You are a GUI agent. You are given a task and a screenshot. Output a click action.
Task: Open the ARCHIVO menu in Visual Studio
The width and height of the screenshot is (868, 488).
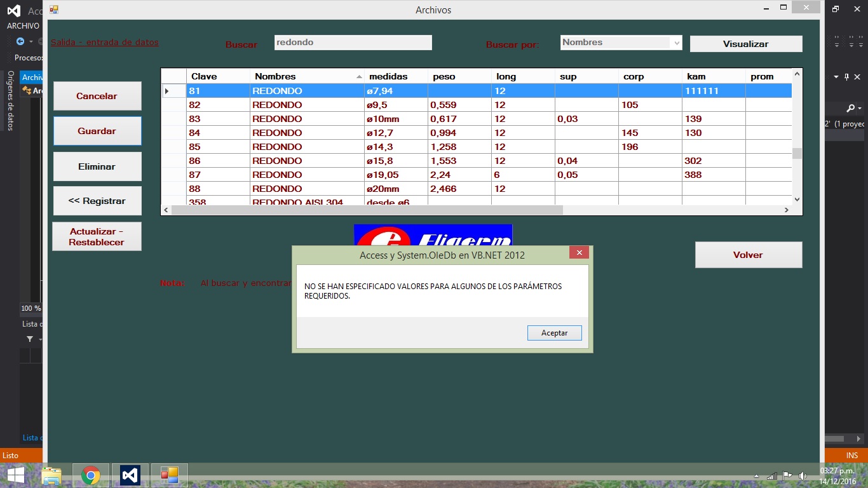coord(23,26)
